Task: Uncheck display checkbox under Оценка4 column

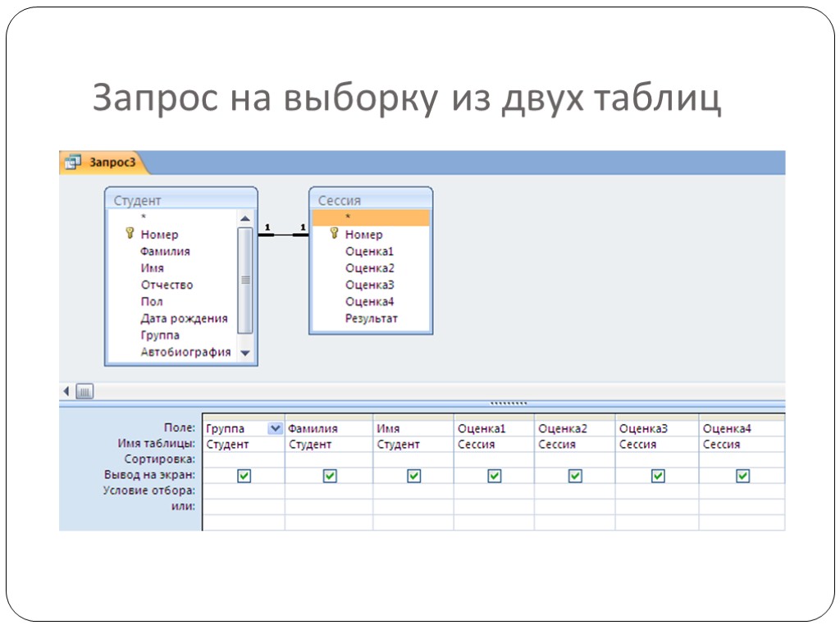Action: click(742, 476)
